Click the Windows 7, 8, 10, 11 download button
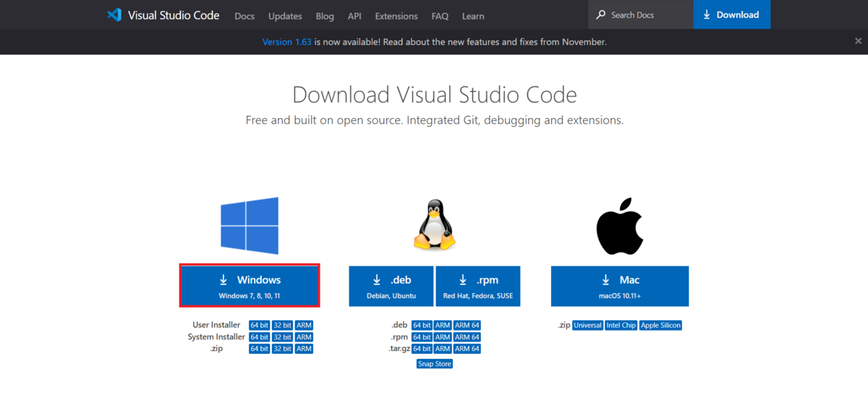This screenshot has height=414, width=868. 250,286
